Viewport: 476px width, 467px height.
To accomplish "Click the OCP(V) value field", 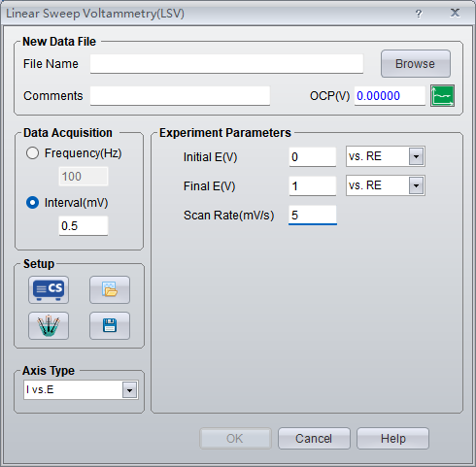I will coord(390,96).
